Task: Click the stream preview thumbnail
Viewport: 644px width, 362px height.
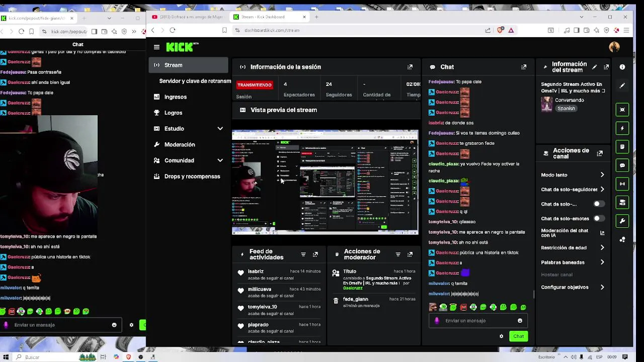Action: [x=325, y=182]
